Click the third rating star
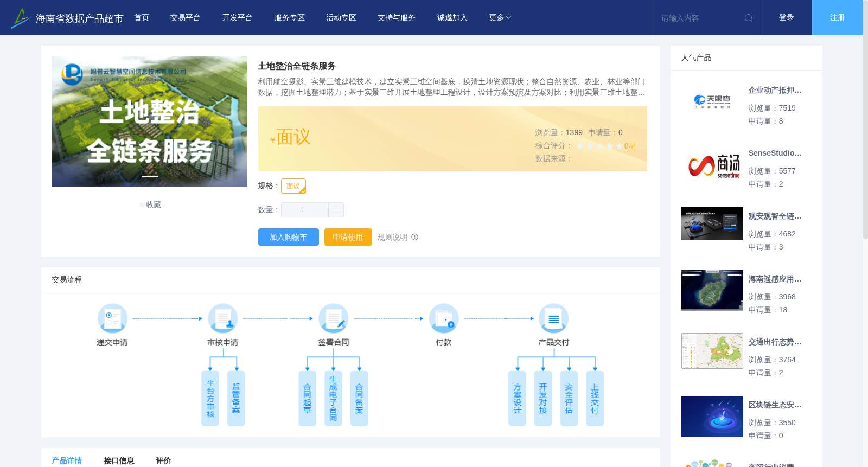This screenshot has height=467, width=868. click(600, 146)
